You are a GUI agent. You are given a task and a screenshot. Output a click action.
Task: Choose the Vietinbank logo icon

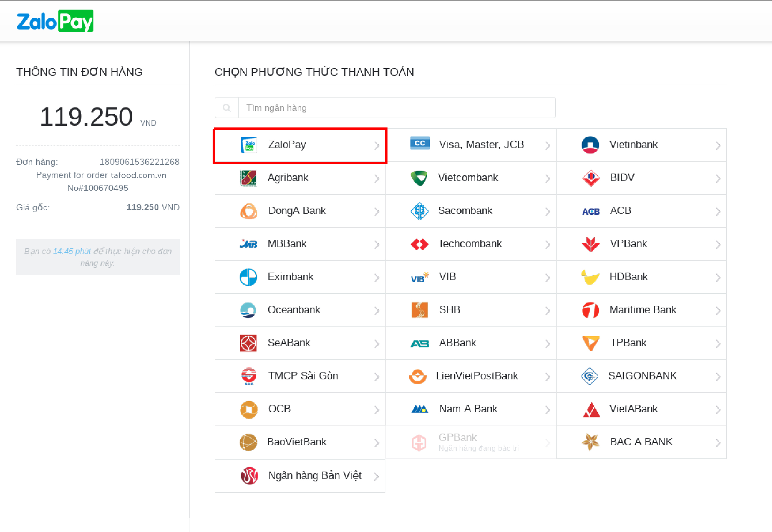(x=590, y=145)
